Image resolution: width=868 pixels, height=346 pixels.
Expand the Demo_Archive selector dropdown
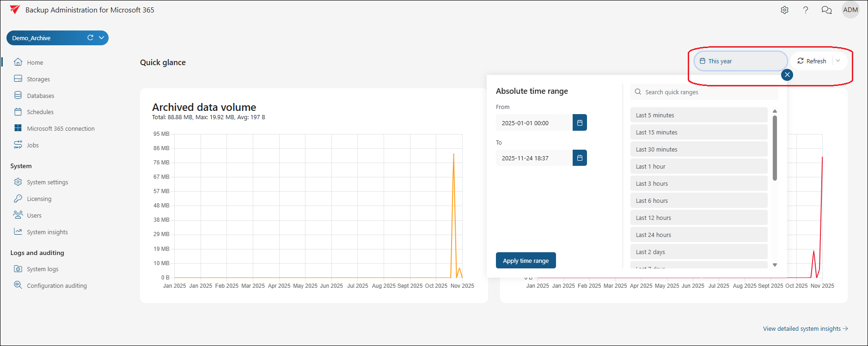[x=102, y=38]
